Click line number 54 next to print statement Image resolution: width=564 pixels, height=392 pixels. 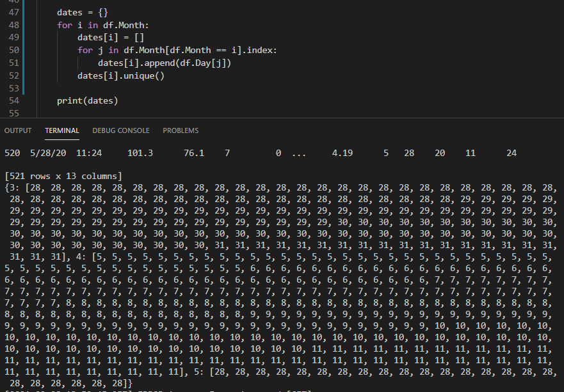(x=14, y=100)
